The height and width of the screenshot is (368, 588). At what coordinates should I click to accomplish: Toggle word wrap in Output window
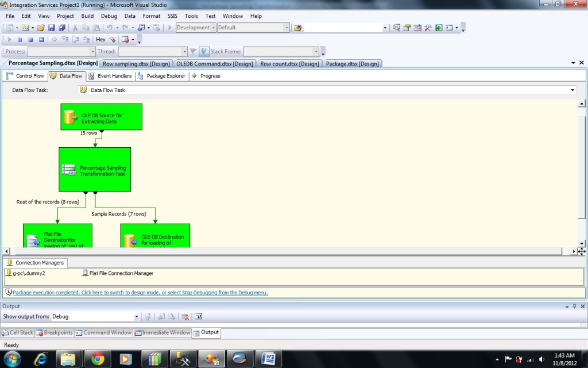point(199,317)
